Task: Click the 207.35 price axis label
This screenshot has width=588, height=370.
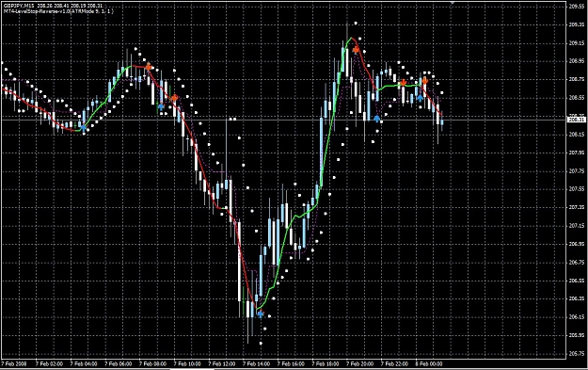Action: (576, 207)
